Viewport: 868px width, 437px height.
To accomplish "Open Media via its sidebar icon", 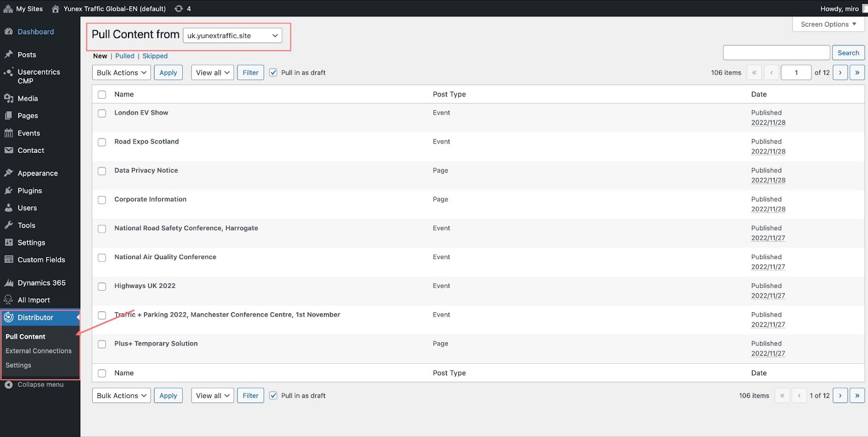I will click(9, 99).
